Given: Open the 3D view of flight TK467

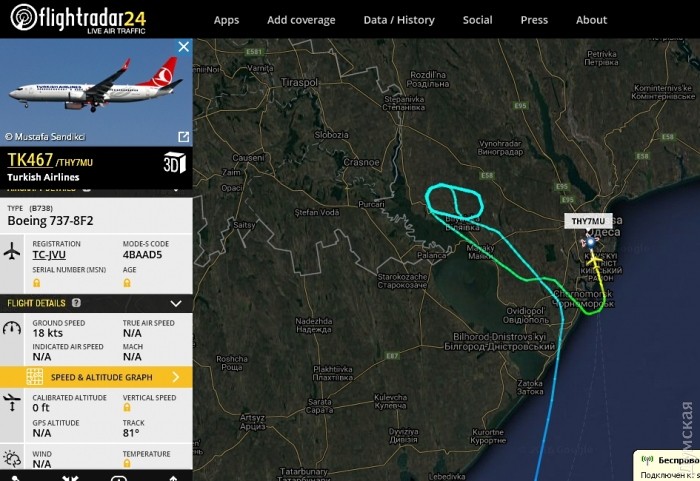Looking at the screenshot, I should [174, 163].
